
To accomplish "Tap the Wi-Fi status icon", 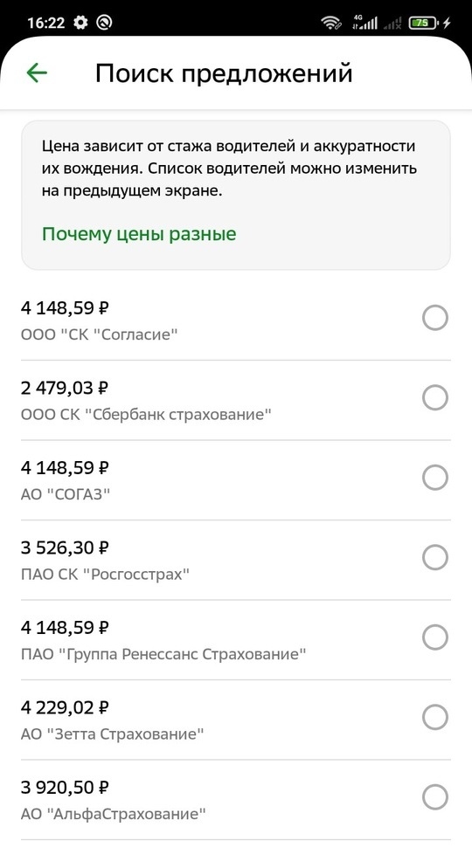I will point(331,23).
